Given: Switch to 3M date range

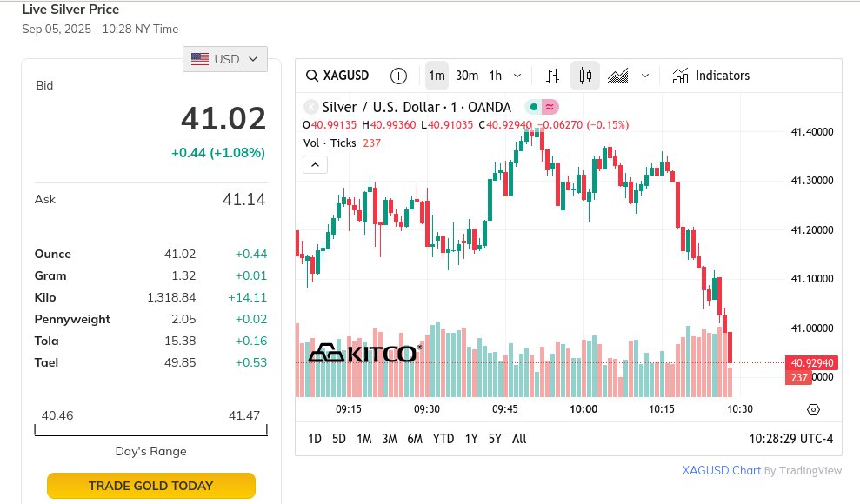Looking at the screenshot, I should pyautogui.click(x=390, y=439).
